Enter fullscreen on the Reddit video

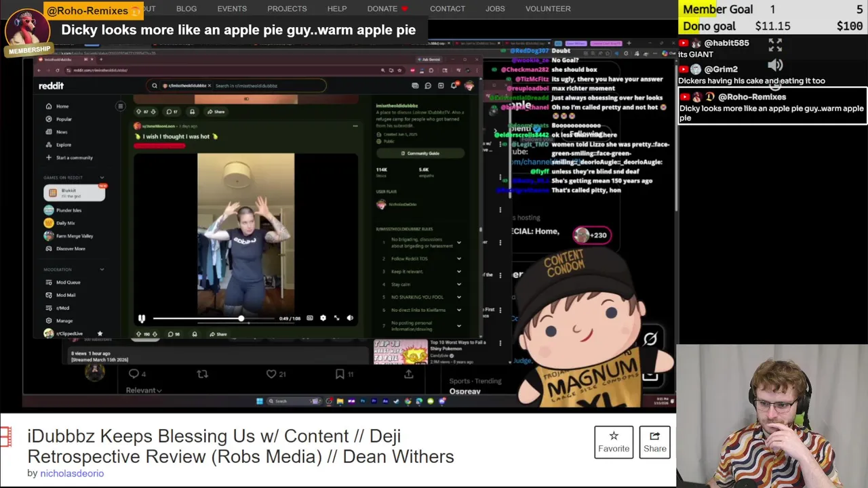pyautogui.click(x=336, y=318)
